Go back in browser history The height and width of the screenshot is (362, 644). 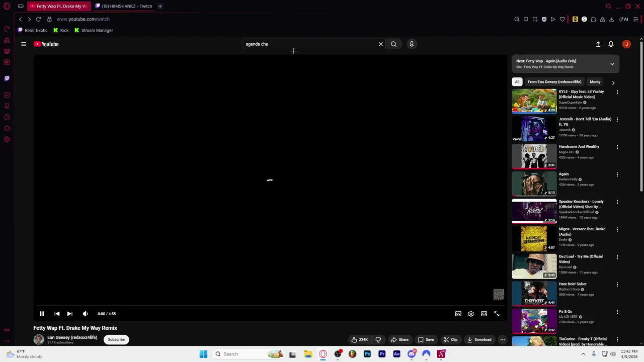tap(20, 19)
